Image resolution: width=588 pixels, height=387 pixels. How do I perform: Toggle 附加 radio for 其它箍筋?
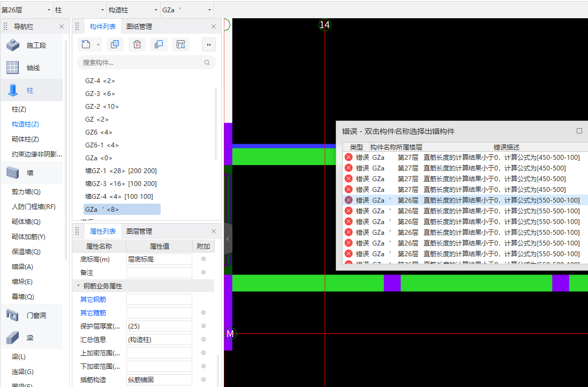pos(203,312)
